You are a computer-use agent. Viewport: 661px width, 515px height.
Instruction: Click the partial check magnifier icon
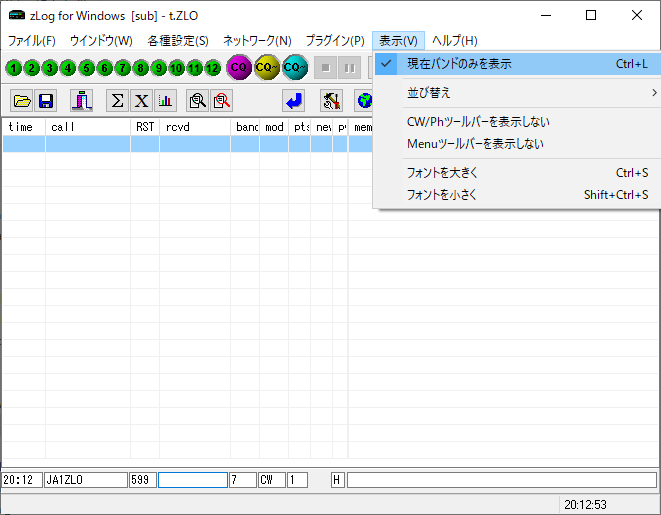click(x=197, y=101)
